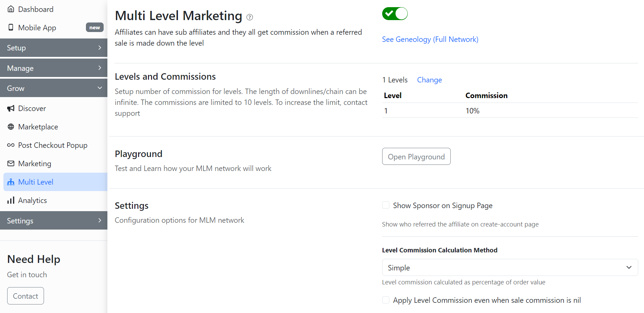Viewport: 644px width, 313px height.
Task: Click the Post Checkout Popup infinity icon
Action: click(x=11, y=145)
